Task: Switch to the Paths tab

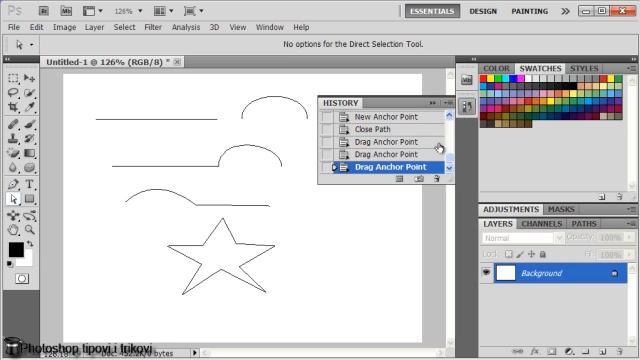Action: coord(584,224)
